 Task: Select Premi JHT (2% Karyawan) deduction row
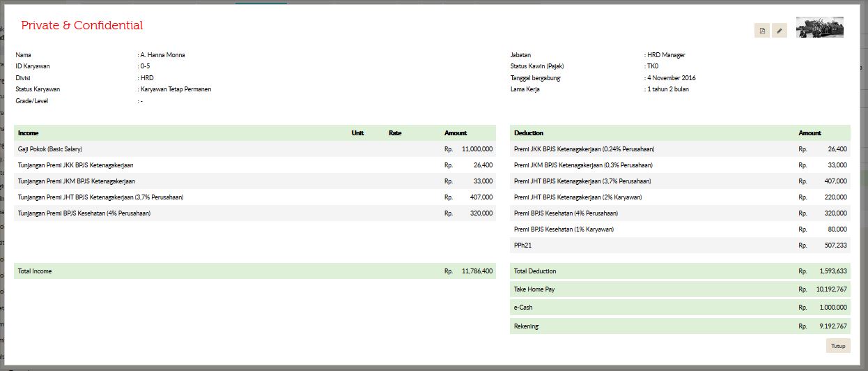680,197
